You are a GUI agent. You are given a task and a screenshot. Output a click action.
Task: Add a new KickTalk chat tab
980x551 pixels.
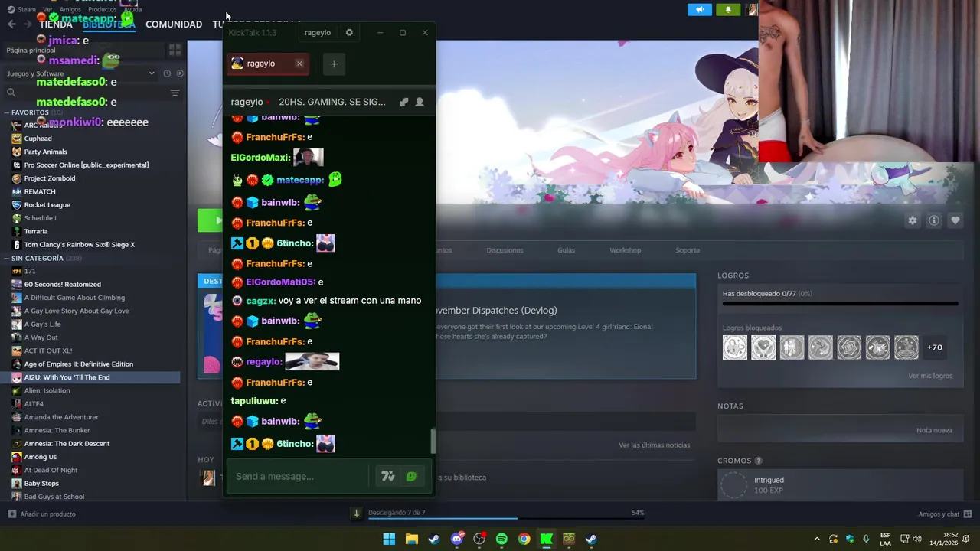[334, 64]
